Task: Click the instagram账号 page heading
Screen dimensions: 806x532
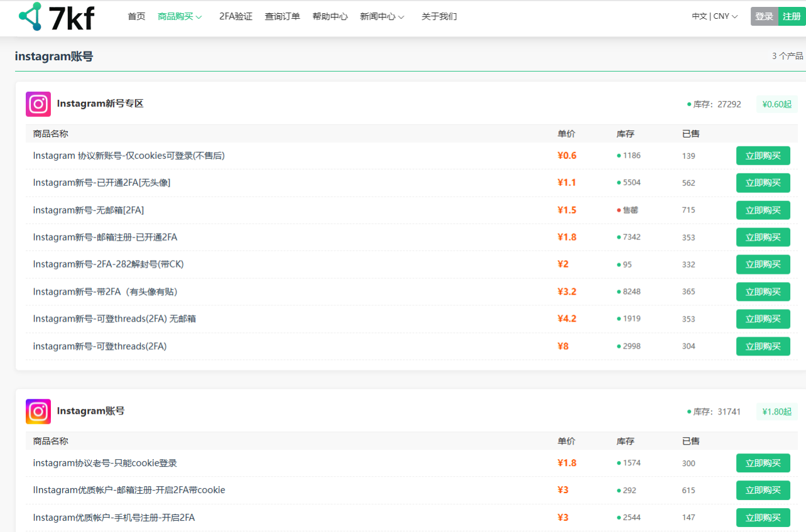Action: tap(54, 57)
